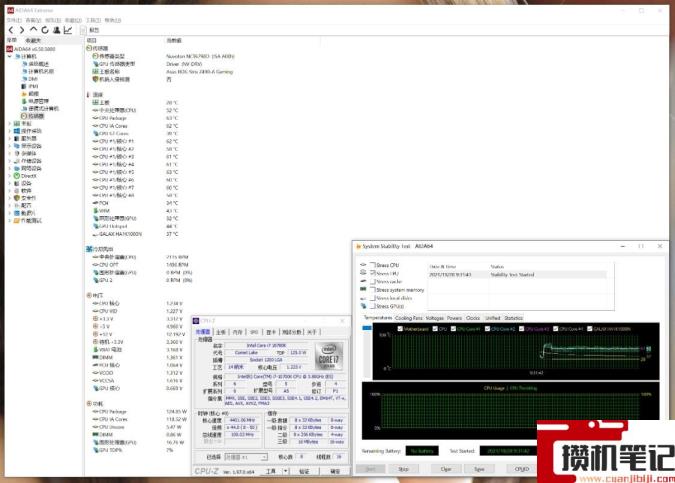Screen dimensions: 675x483
Task: Click the Stress GPU(s) icon
Action: click(363, 306)
